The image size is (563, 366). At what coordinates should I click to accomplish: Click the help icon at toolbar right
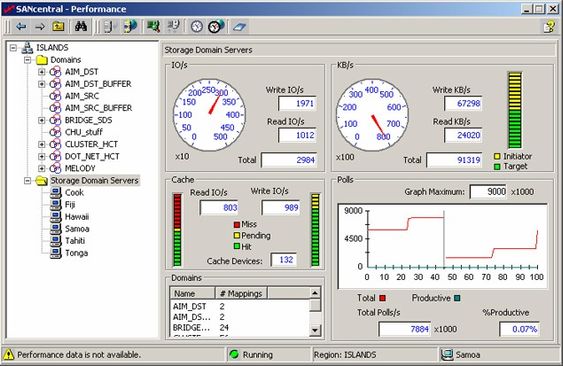point(549,27)
